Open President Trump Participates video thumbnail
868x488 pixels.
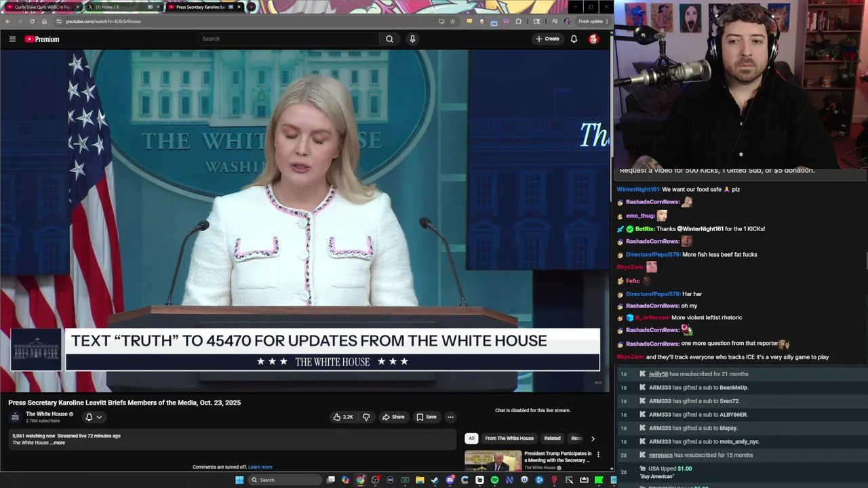tap(493, 461)
